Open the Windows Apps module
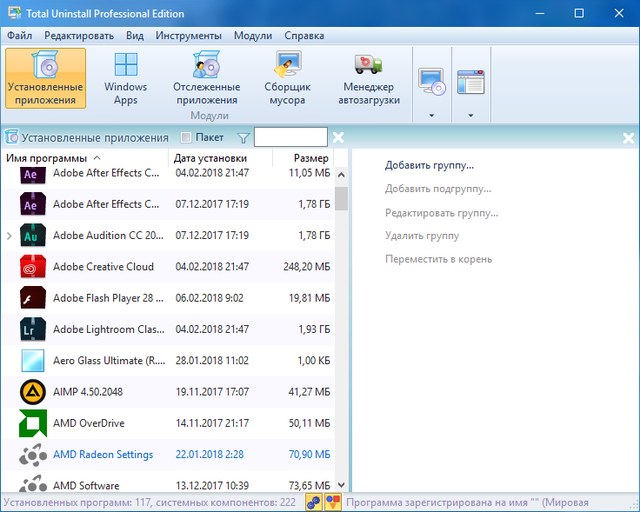The height and width of the screenshot is (512, 640). click(125, 79)
